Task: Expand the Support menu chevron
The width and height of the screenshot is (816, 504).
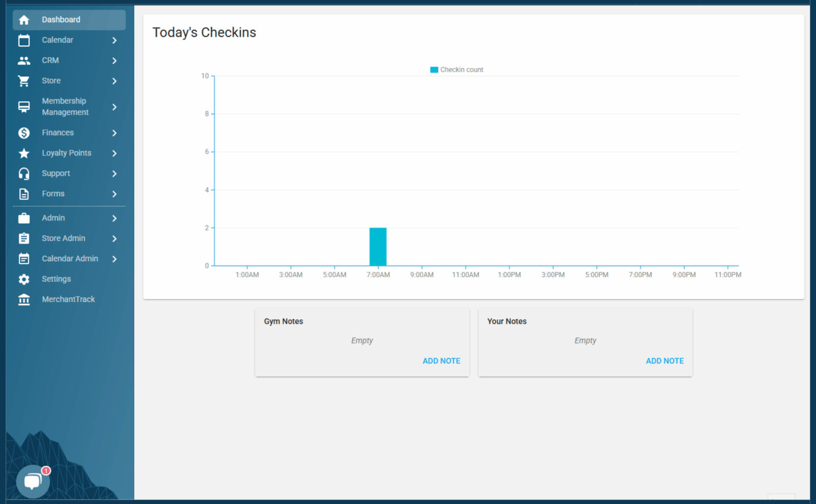Action: click(x=114, y=173)
